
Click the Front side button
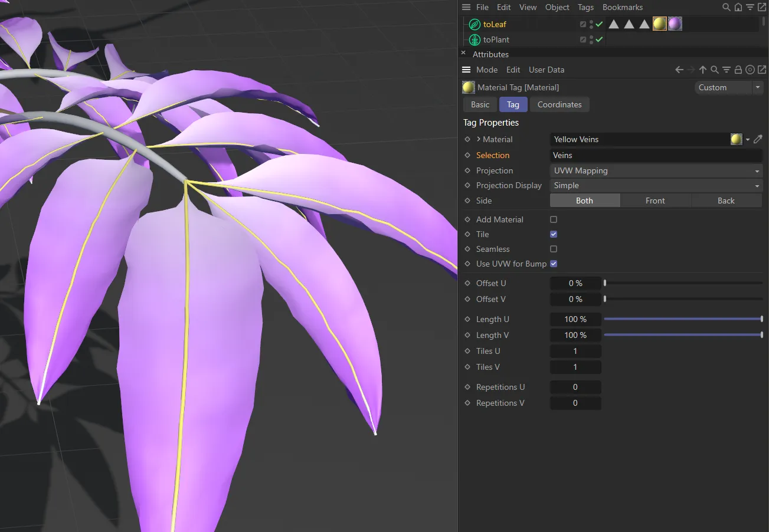click(656, 200)
